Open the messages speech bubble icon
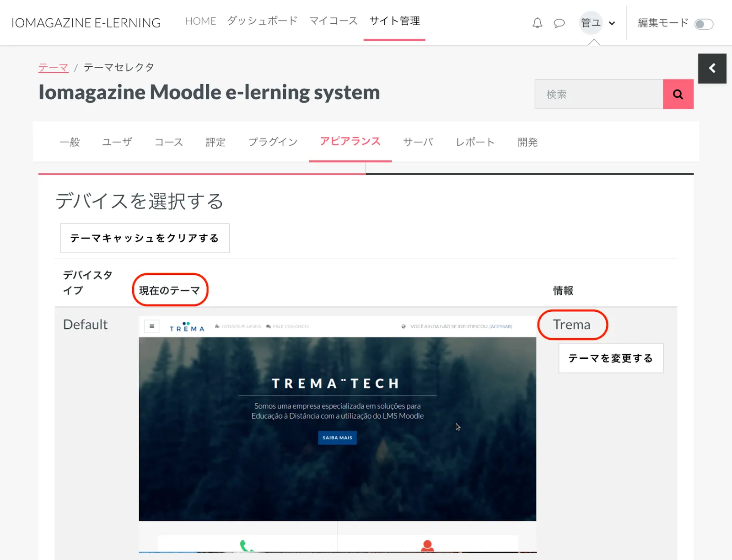Image resolution: width=732 pixels, height=560 pixels. (559, 23)
